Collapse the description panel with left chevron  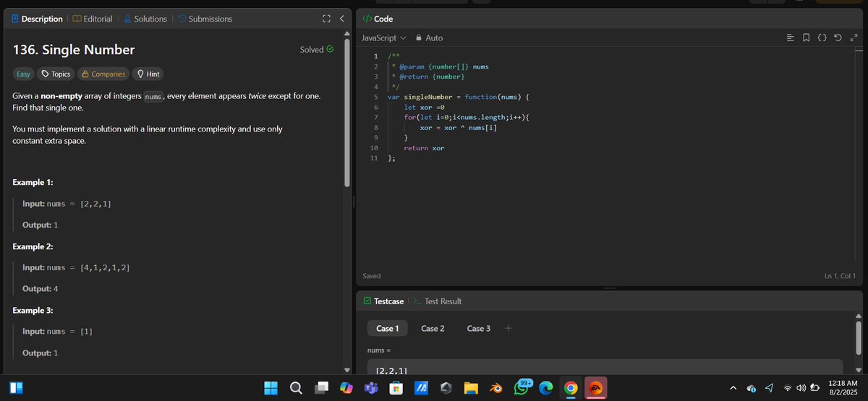[x=341, y=19]
